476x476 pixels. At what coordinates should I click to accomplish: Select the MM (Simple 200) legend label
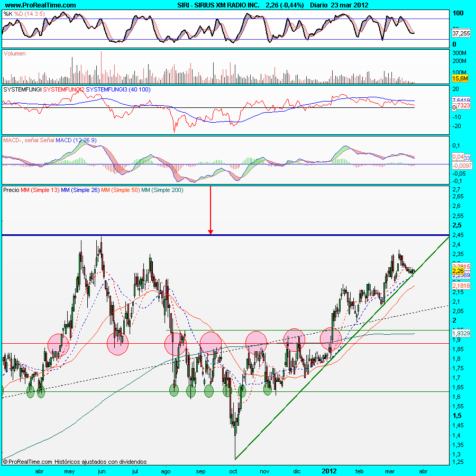tap(162, 190)
